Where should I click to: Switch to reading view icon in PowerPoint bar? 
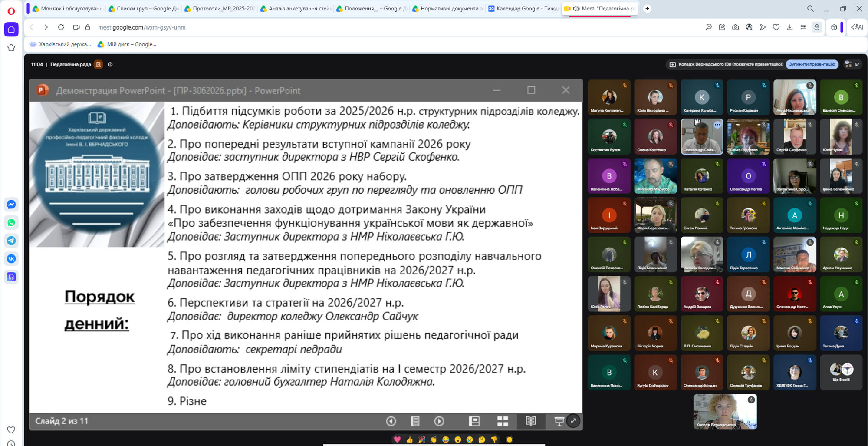(531, 421)
